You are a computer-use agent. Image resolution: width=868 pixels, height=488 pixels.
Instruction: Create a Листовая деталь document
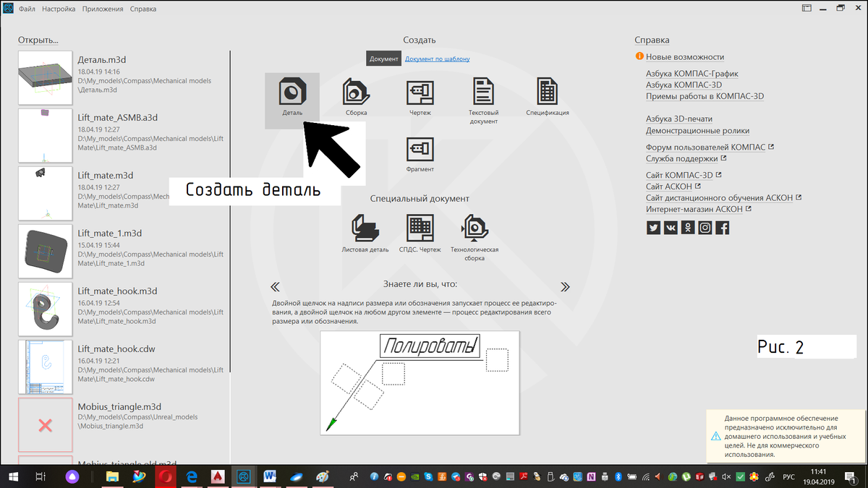click(365, 234)
